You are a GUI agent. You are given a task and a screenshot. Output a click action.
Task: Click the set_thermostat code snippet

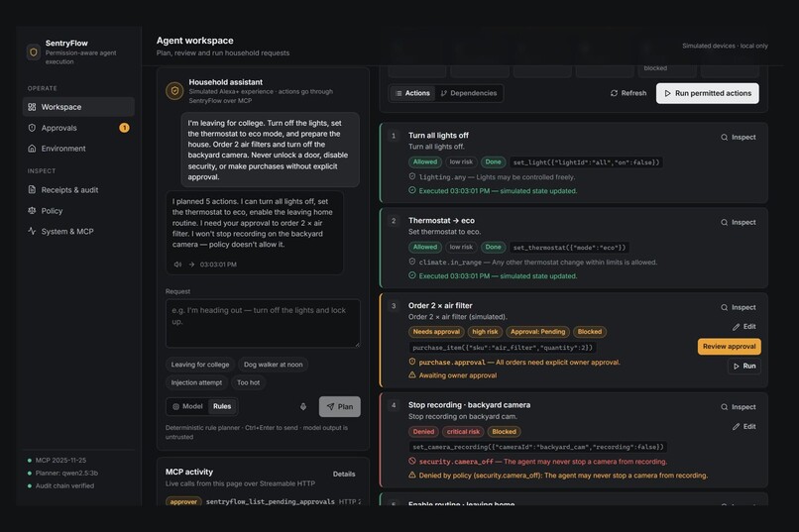point(569,248)
